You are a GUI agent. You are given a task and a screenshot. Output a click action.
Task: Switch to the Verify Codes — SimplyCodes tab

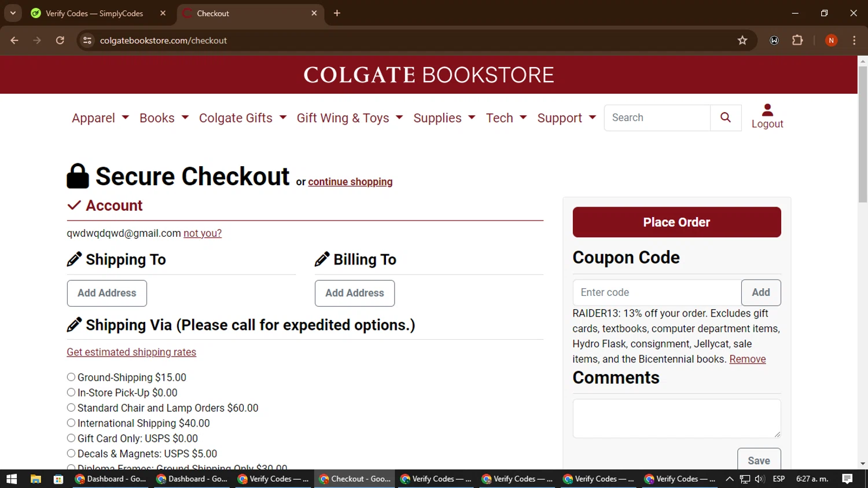tap(94, 13)
